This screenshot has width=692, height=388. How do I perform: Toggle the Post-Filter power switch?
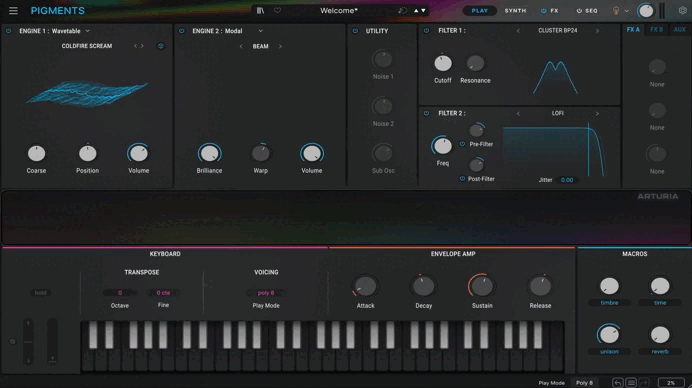pyautogui.click(x=462, y=179)
